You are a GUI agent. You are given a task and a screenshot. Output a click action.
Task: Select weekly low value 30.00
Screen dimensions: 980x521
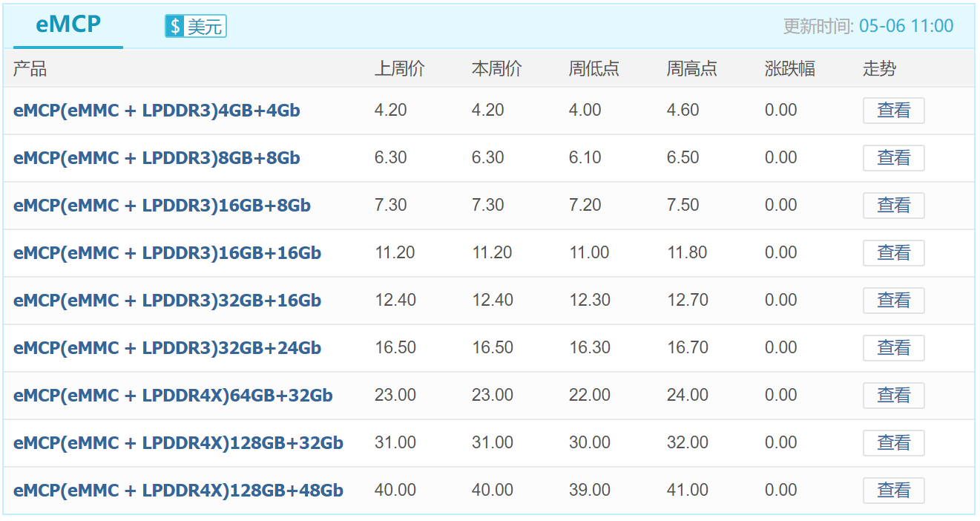(x=590, y=442)
